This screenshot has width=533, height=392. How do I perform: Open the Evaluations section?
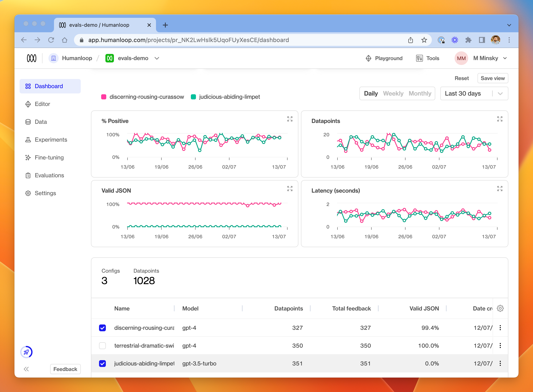[50, 175]
